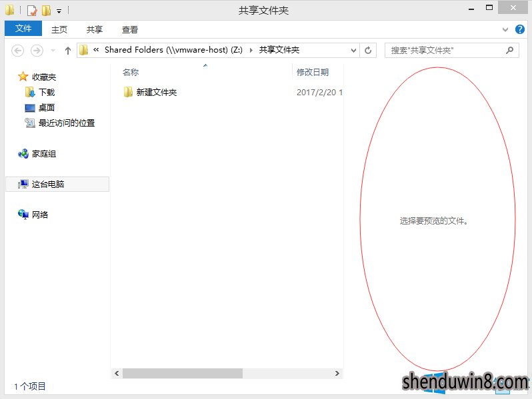Viewport: 532px width, 399px height.
Task: Click the search magnifier icon
Action: [509, 51]
